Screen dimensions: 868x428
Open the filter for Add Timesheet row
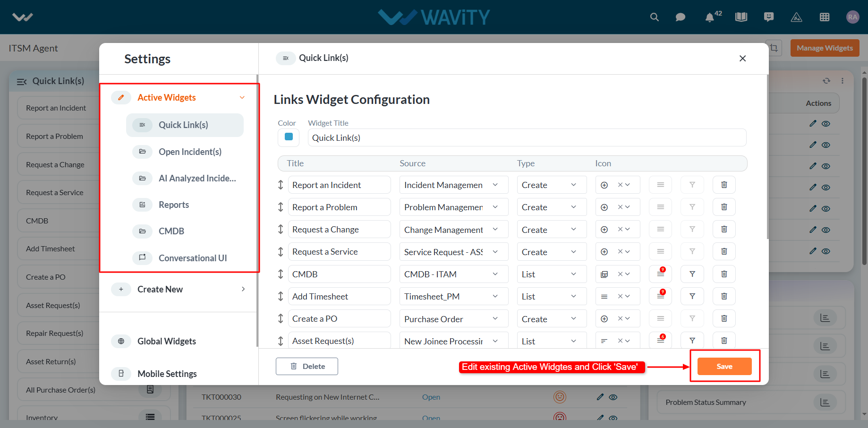pyautogui.click(x=692, y=296)
